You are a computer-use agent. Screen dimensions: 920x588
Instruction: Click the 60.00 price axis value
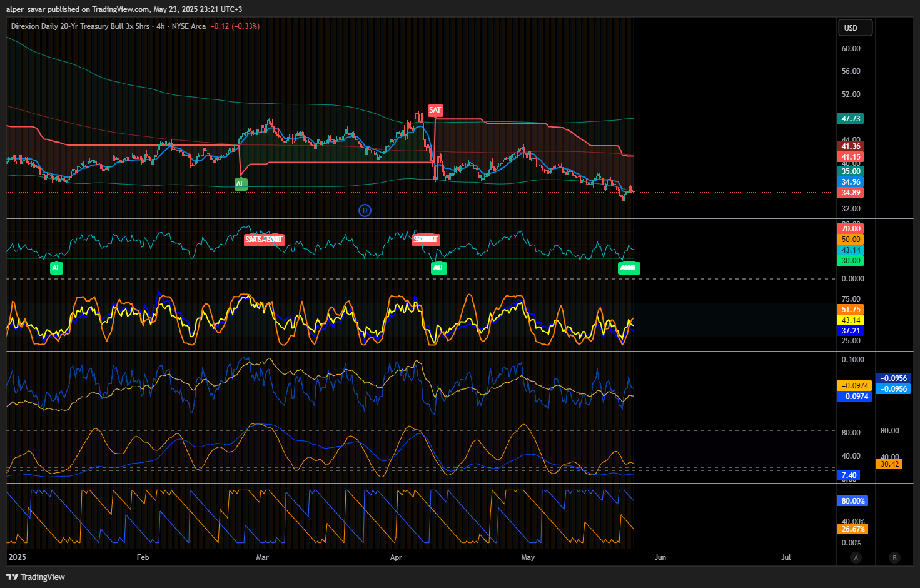(851, 49)
